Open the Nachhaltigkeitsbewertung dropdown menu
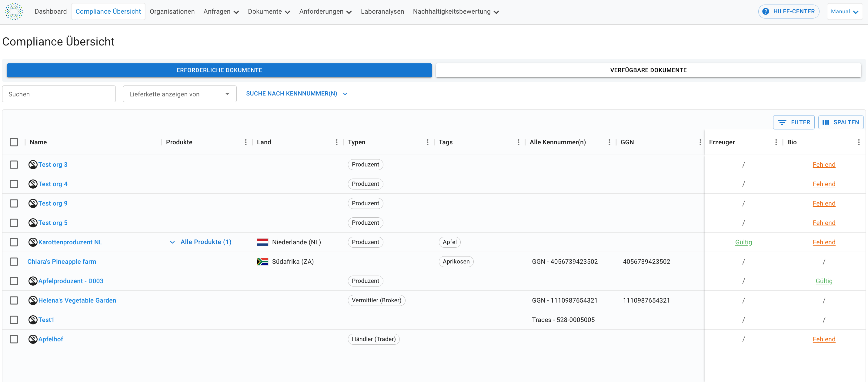The height and width of the screenshot is (382, 868). (x=456, y=12)
